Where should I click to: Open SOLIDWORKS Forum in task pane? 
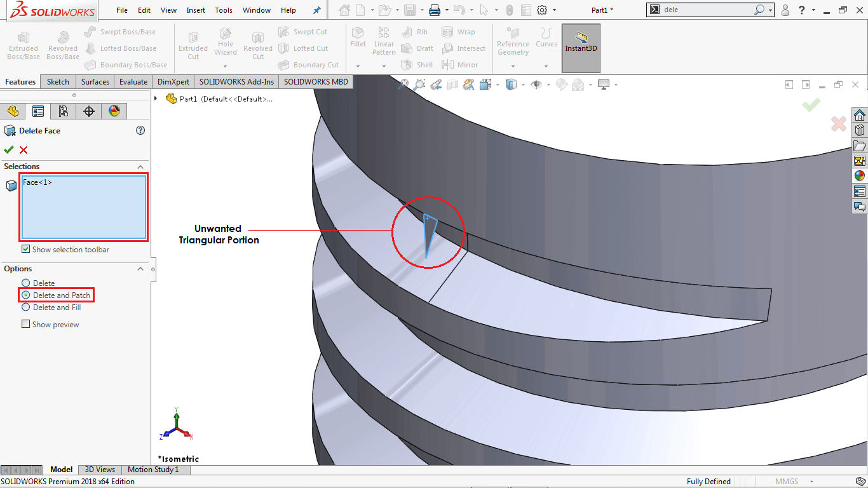[860, 207]
